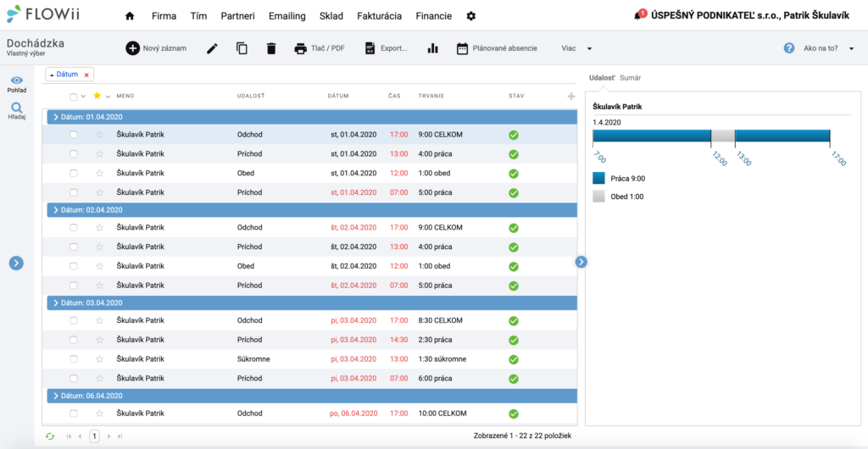Click the blue help question mark icon

(x=789, y=48)
